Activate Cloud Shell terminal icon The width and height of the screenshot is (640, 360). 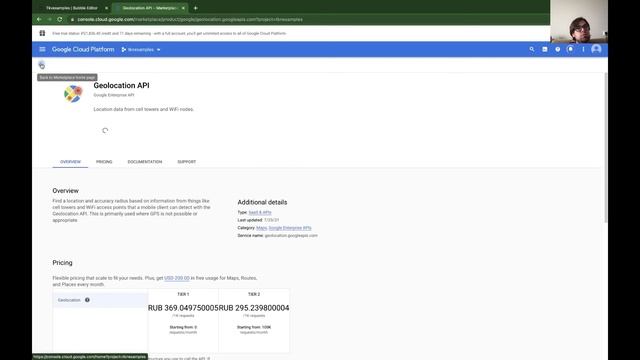tap(544, 49)
